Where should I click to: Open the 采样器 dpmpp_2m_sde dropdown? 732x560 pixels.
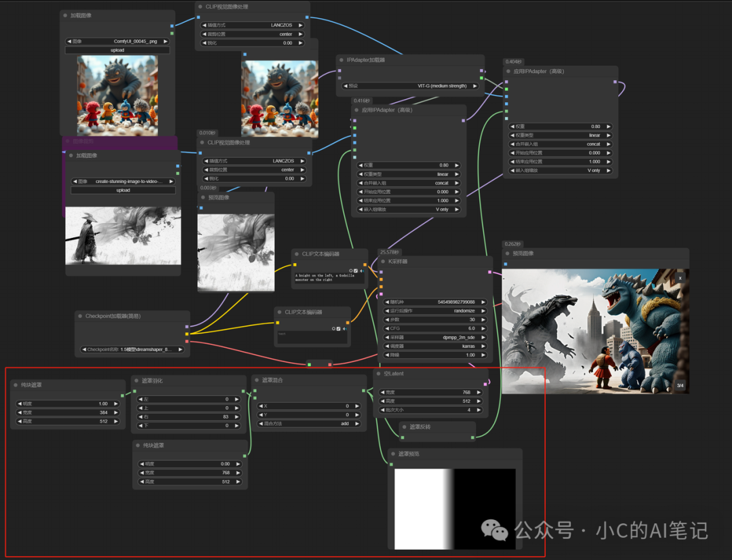tap(434, 337)
